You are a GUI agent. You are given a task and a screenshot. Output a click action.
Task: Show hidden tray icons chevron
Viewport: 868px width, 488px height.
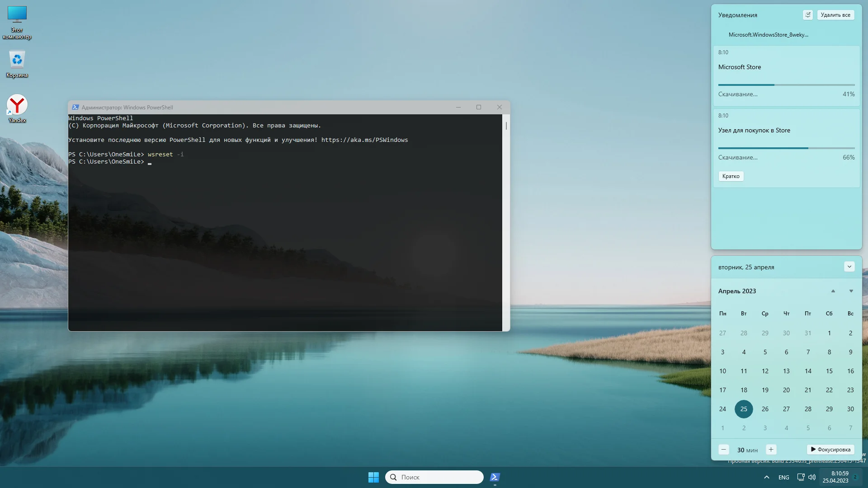[767, 477]
